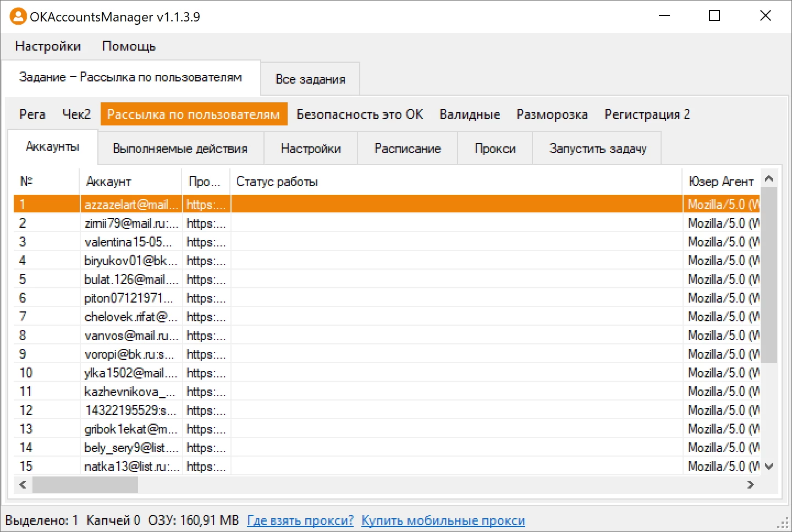Screen dimensions: 792x532
Task: Click row number 10 cell
Action: [47, 373]
